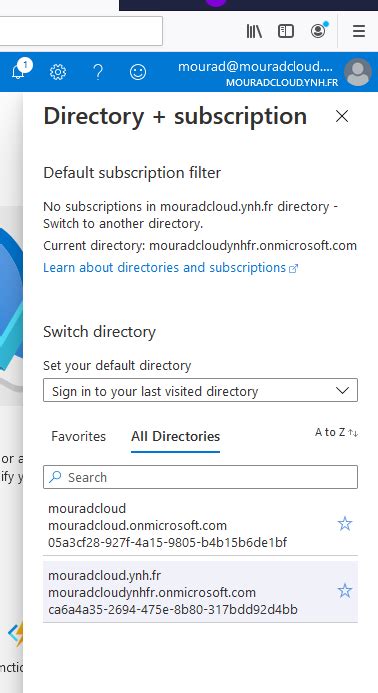The width and height of the screenshot is (378, 693).
Task: Open Azure portal settings gear
Action: (58, 72)
